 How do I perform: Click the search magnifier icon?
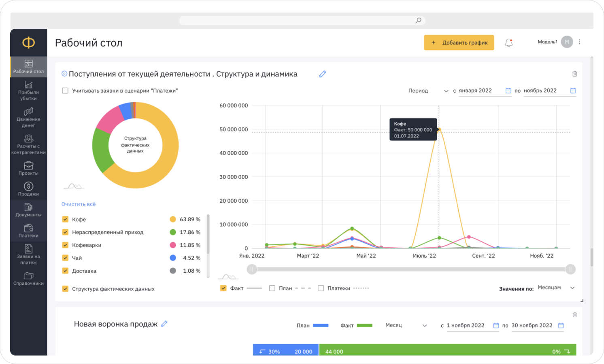click(x=418, y=20)
